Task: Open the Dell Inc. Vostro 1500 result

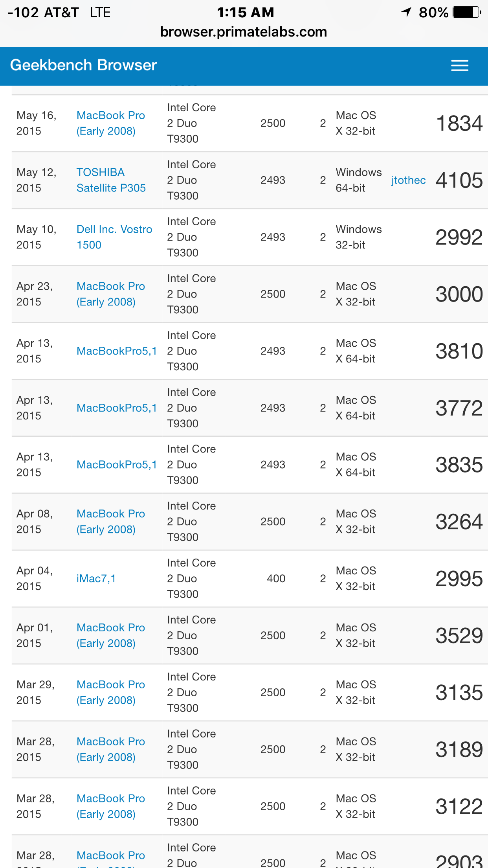Action: 114,237
